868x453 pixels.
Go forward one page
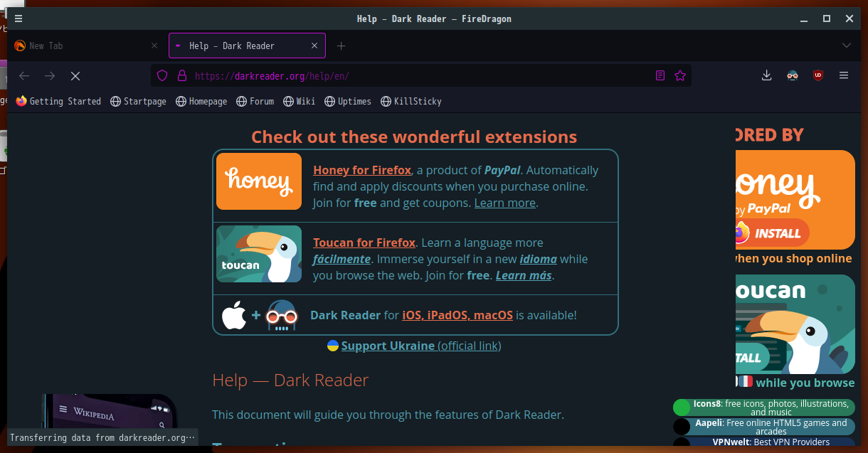[50, 75]
